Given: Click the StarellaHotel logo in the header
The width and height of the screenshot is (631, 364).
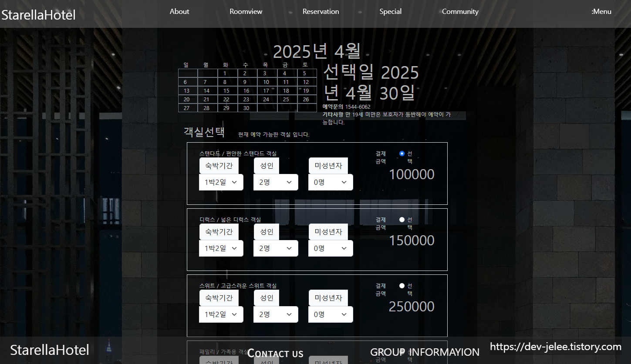Looking at the screenshot, I should (39, 15).
